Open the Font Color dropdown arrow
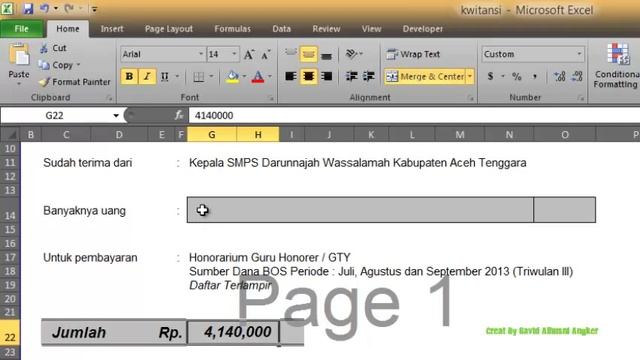 tap(270, 76)
